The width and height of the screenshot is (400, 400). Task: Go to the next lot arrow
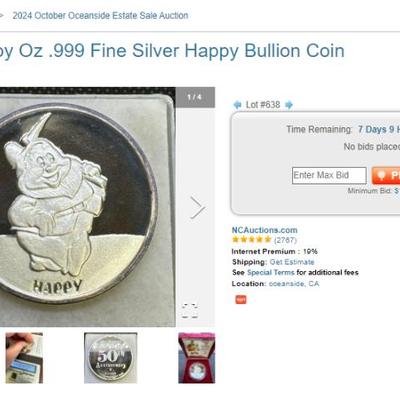(x=289, y=105)
